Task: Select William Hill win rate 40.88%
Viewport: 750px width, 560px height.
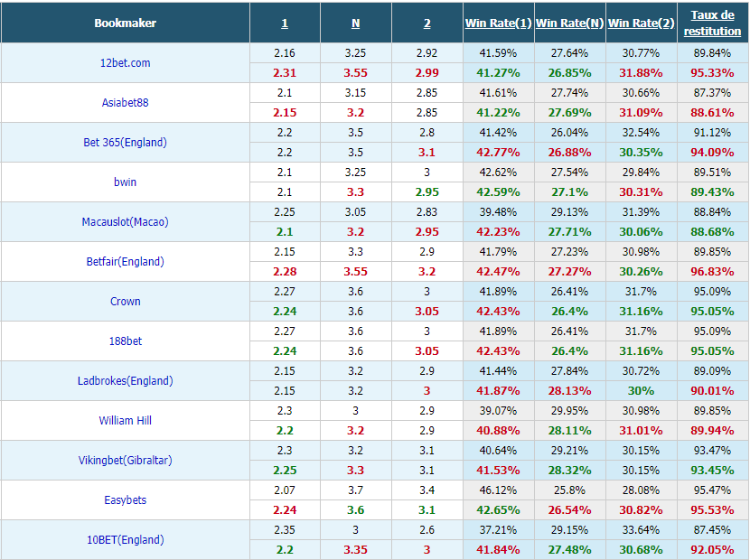Action: tap(498, 430)
